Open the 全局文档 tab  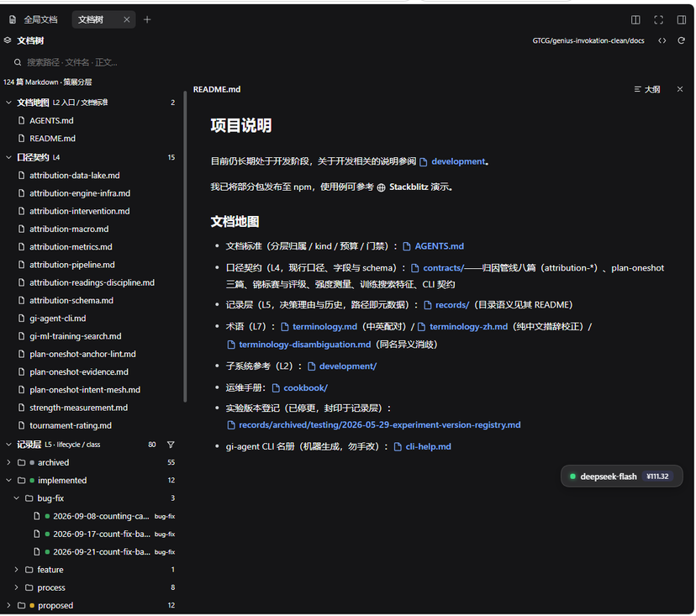coord(34,19)
